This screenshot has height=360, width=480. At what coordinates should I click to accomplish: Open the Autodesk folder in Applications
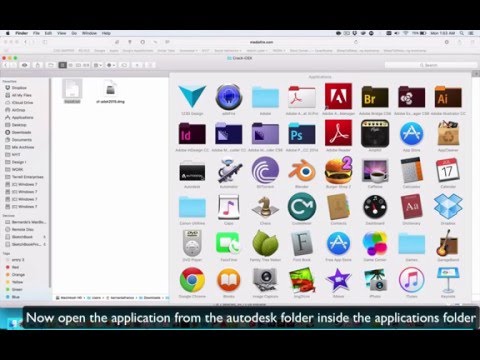click(192, 172)
